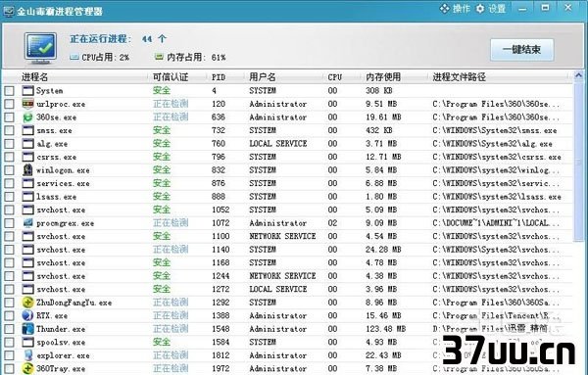Click the 24.28 MB memory value
Image resolution: width=588 pixels, height=375 pixels.
(x=383, y=250)
